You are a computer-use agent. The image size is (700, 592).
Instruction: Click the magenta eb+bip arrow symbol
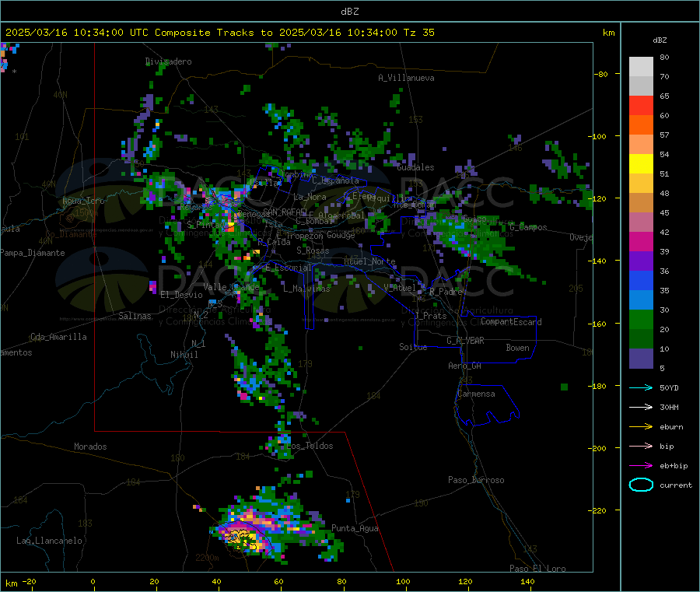point(641,466)
